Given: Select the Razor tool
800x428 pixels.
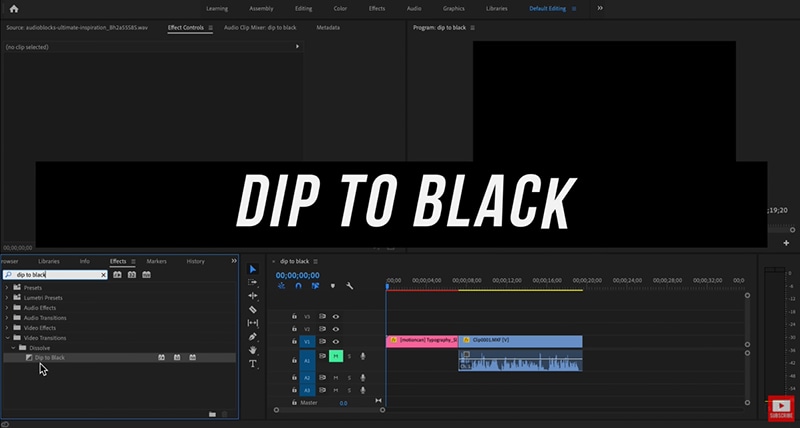Looking at the screenshot, I should click(x=253, y=310).
